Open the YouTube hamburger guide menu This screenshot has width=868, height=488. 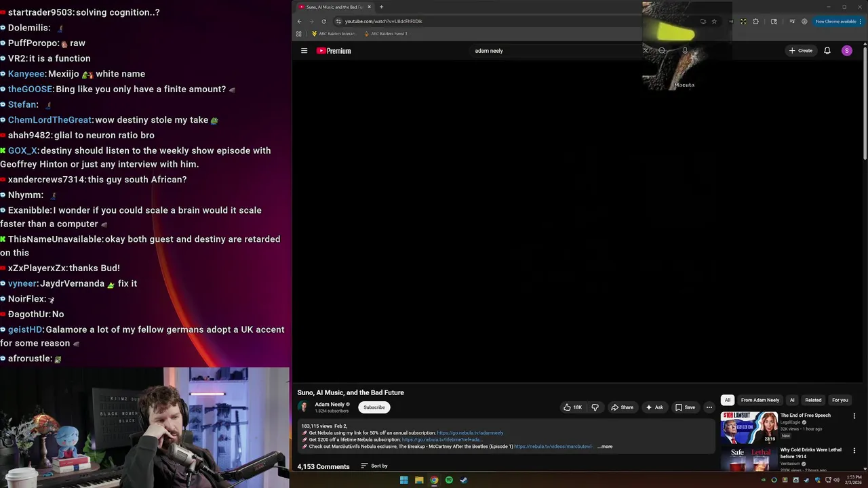304,51
